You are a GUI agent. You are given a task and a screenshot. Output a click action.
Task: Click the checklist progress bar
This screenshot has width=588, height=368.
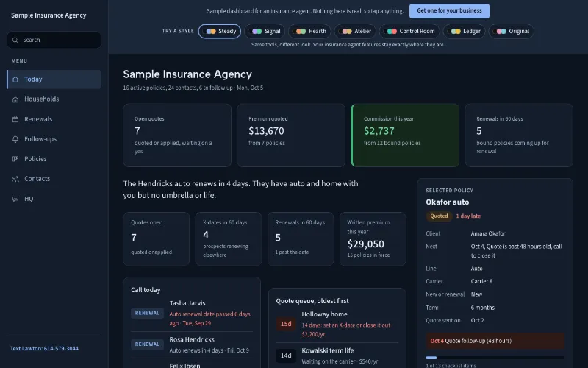[495, 358]
